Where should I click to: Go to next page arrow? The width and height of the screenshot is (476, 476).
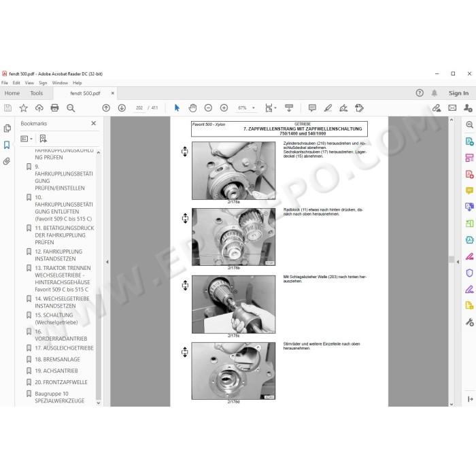coord(122,107)
